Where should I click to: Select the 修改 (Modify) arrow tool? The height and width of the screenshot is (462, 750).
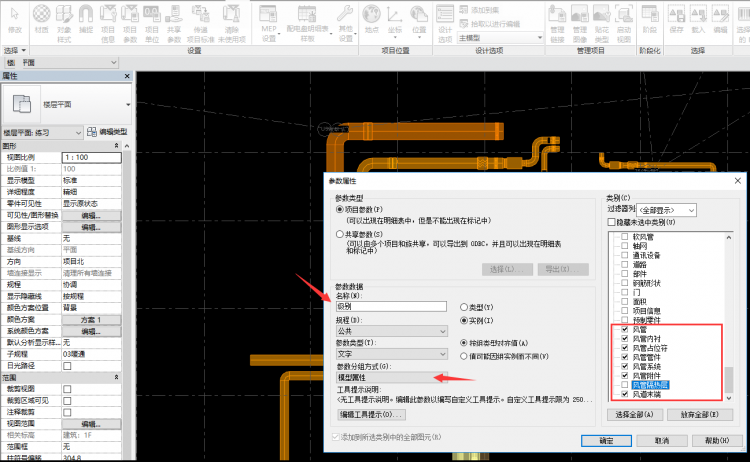point(14,19)
